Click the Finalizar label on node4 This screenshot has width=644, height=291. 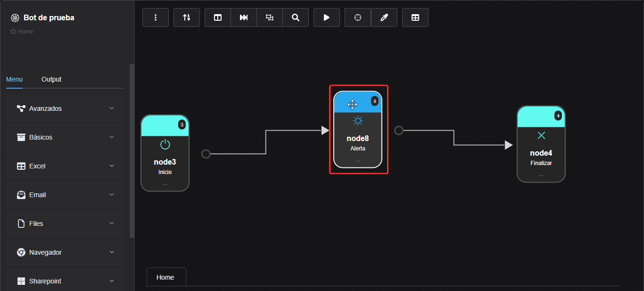[541, 163]
